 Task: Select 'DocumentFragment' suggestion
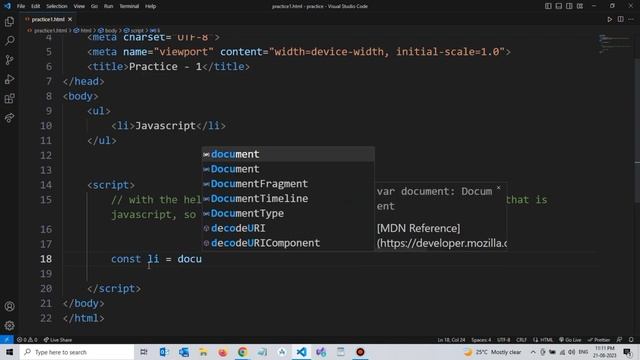(288, 184)
